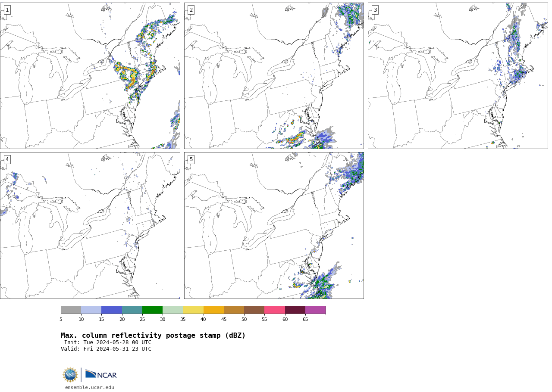This screenshot has width=552, height=392.
Task: Click the panel number 5 label
Action: 191,159
